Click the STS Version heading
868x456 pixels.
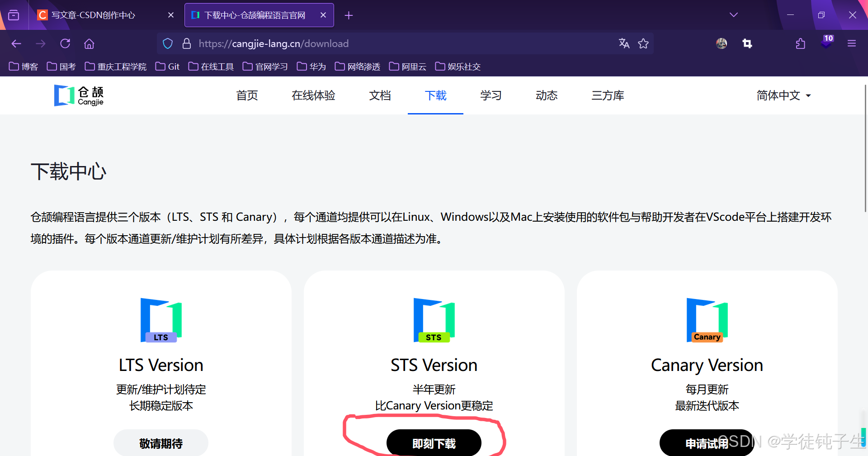434,365
